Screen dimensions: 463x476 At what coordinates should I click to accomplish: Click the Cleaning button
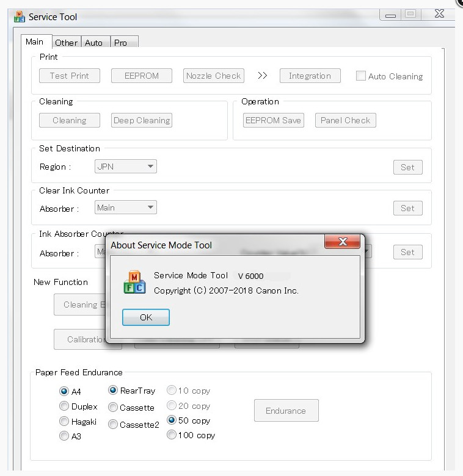pyautogui.click(x=70, y=120)
